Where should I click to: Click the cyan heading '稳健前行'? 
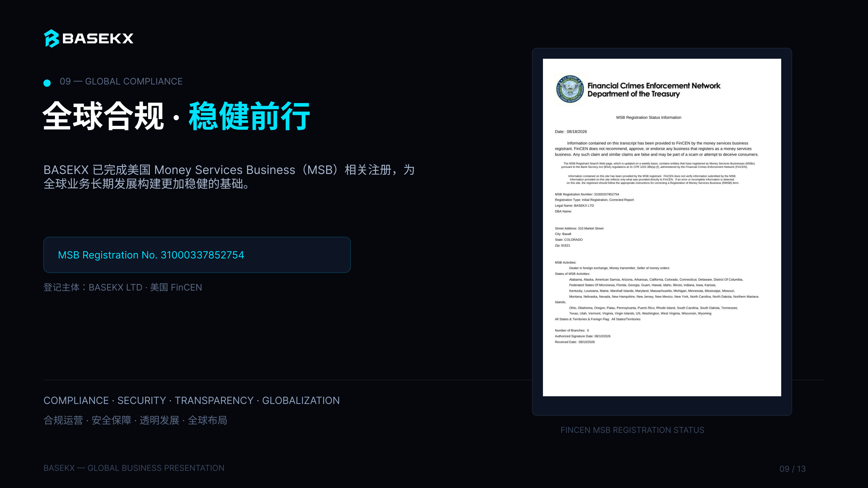249,116
